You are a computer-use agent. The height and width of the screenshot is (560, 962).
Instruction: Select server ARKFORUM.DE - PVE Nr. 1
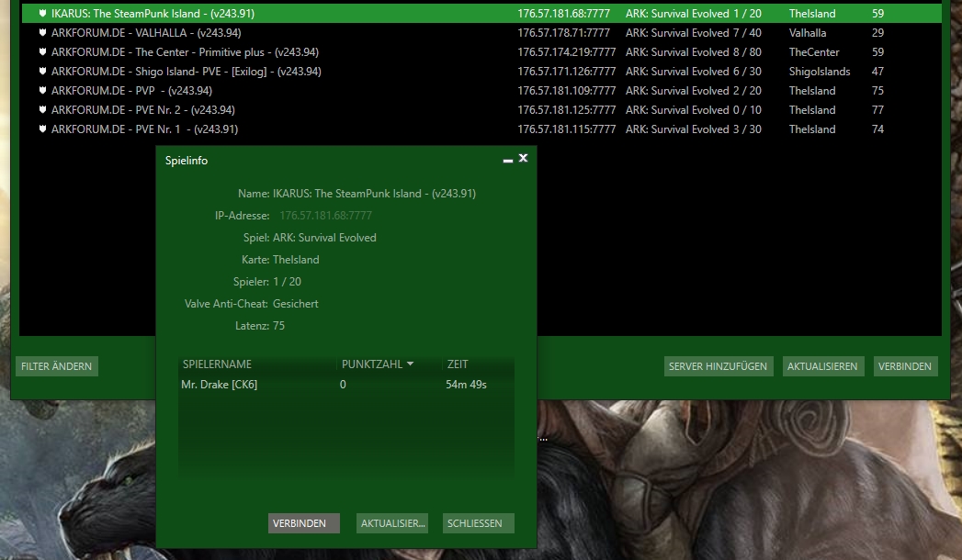[144, 129]
